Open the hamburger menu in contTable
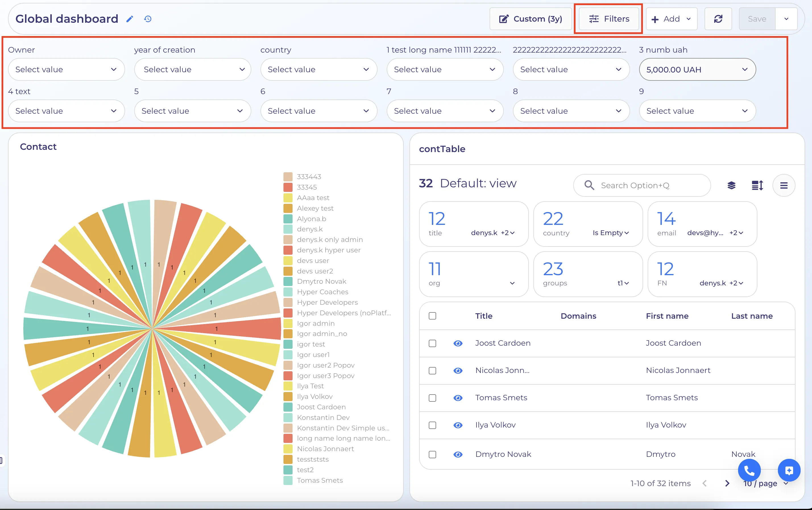The height and width of the screenshot is (510, 812). point(784,185)
